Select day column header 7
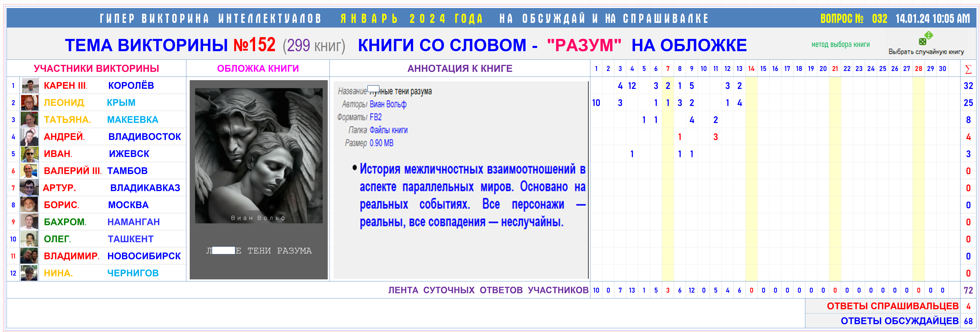This screenshot has width=980, height=332. pos(668,68)
